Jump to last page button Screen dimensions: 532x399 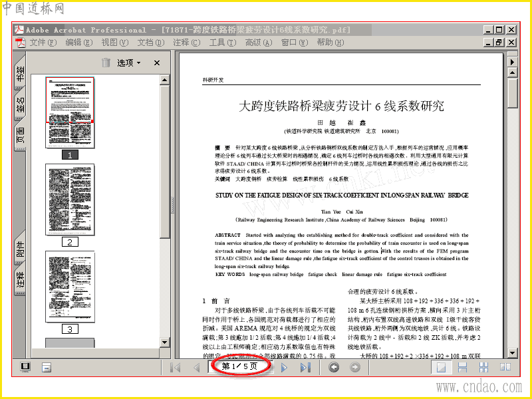click(x=306, y=368)
